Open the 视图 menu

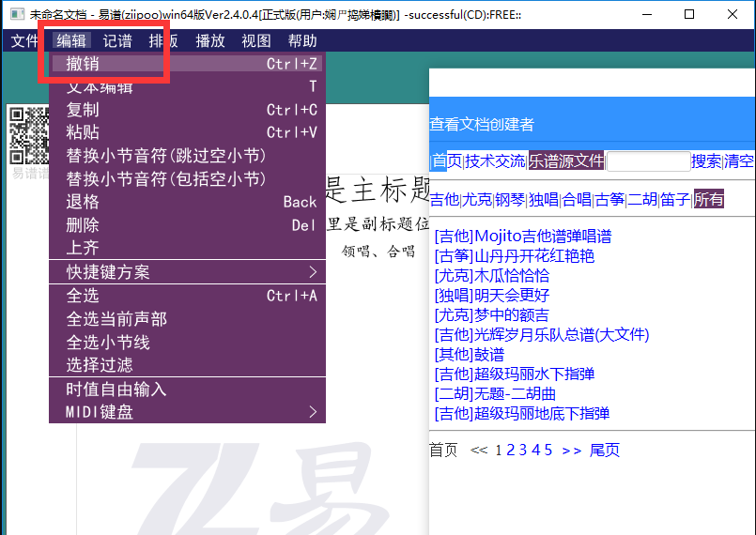tap(256, 41)
